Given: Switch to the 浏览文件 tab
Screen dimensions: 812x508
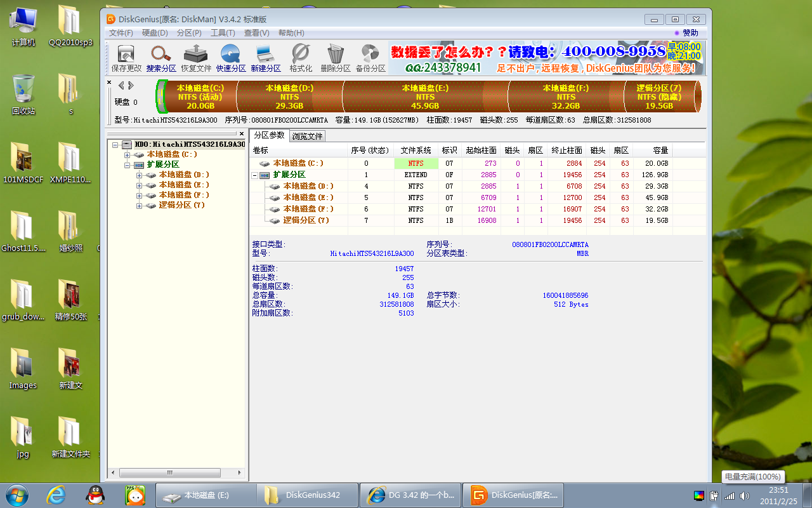Looking at the screenshot, I should pos(308,136).
